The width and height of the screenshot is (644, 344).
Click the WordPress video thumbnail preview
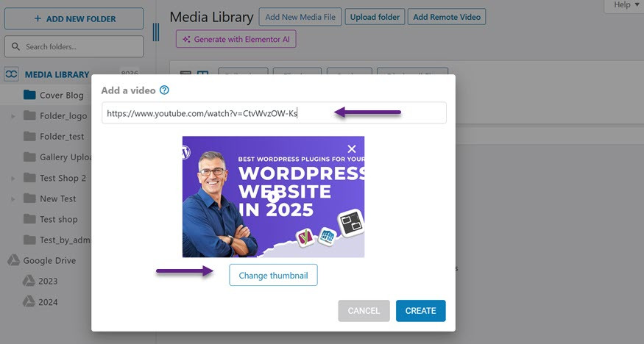273,197
